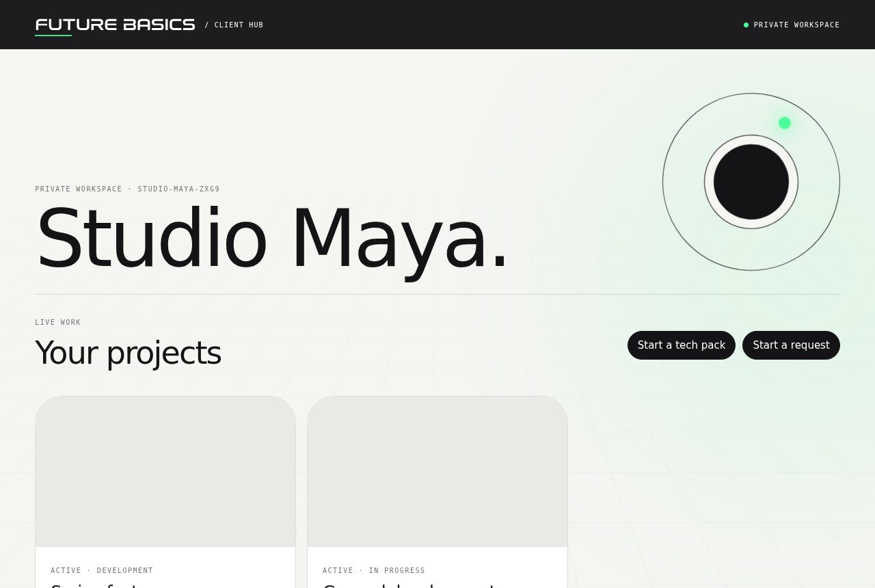
Task: Select the Your projects heading
Action: (128, 353)
